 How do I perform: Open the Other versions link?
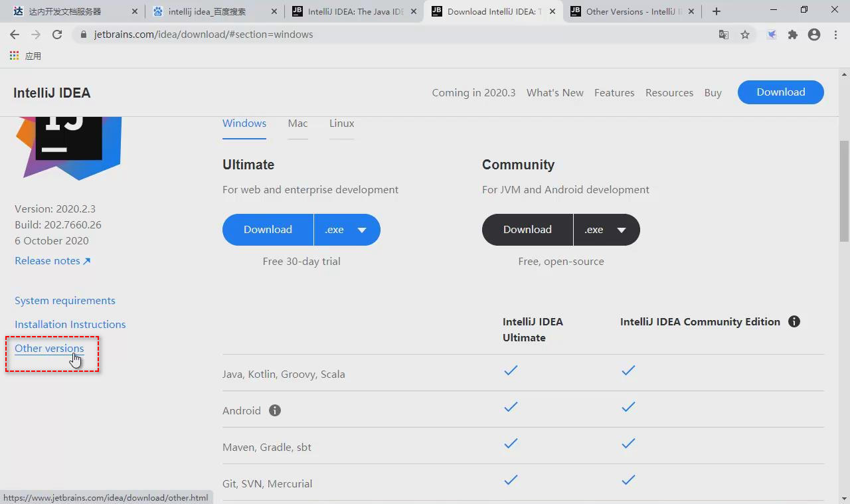pyautogui.click(x=49, y=349)
